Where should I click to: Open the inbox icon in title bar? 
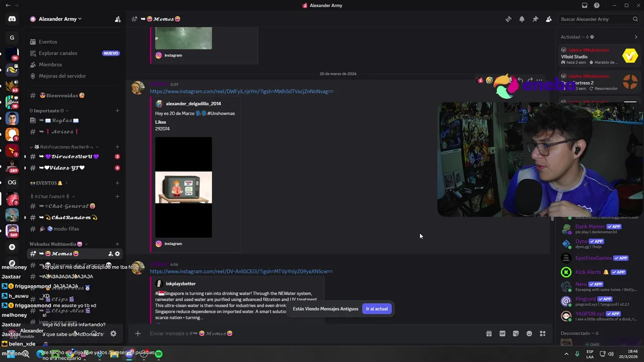(584, 6)
